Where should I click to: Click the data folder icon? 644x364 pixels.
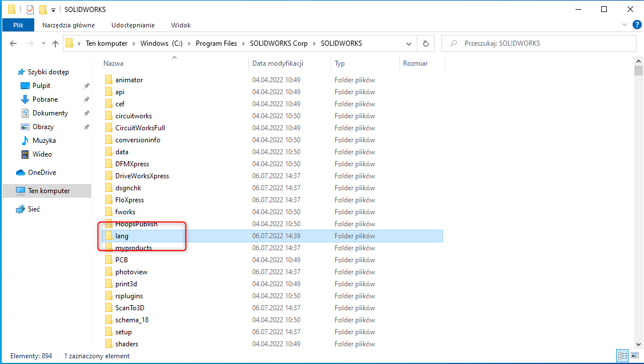point(108,152)
